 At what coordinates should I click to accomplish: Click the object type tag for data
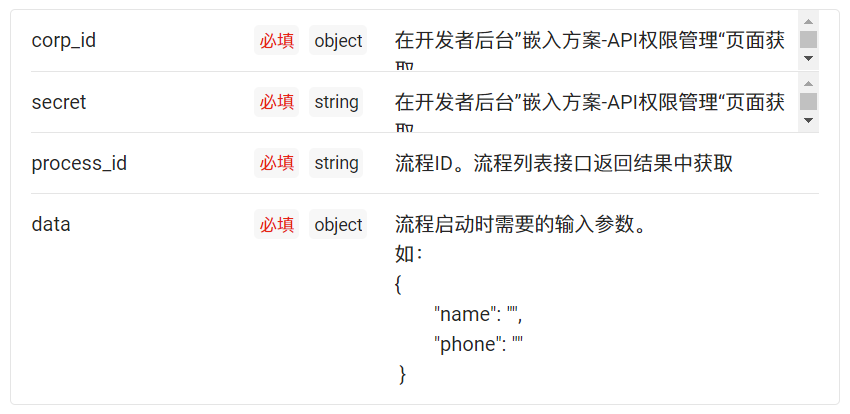coord(338,224)
